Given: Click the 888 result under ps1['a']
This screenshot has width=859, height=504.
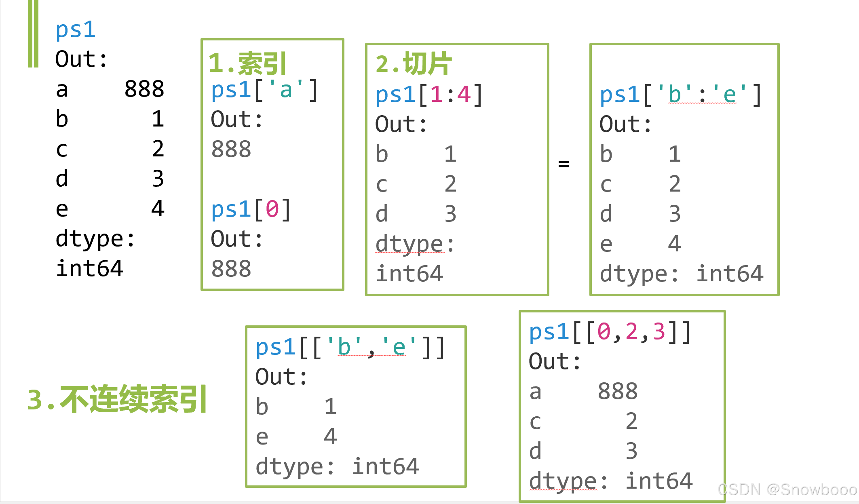Looking at the screenshot, I should point(231,149).
